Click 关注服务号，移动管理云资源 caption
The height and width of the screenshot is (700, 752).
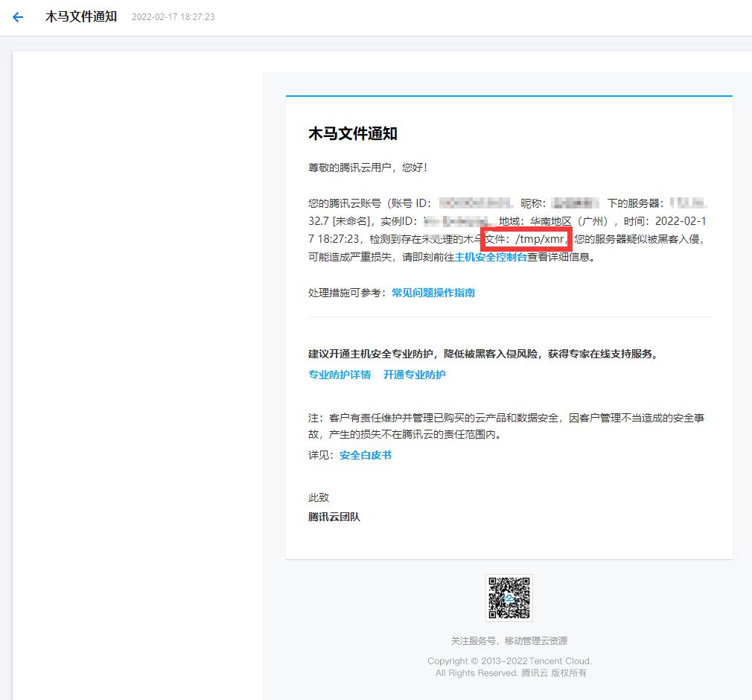pyautogui.click(x=509, y=640)
